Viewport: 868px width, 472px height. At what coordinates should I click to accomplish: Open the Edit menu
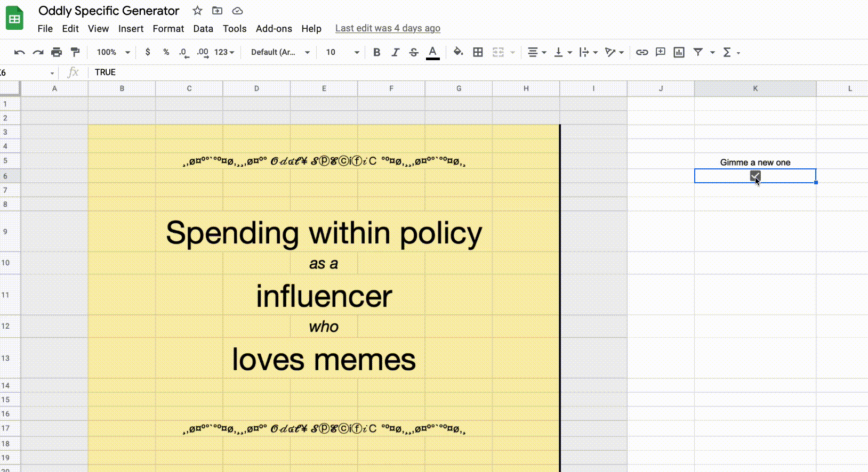point(70,29)
